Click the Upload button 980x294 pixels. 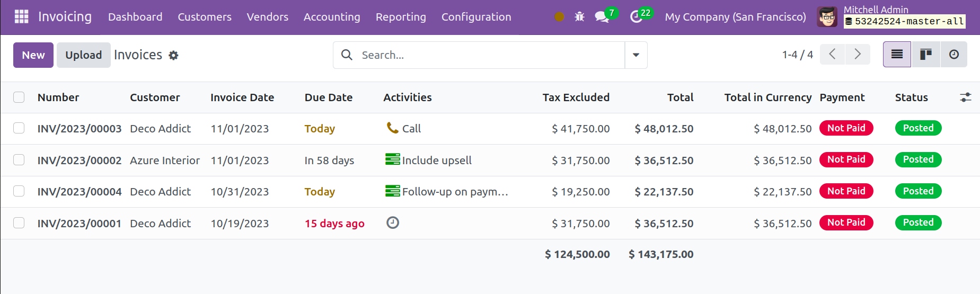click(x=84, y=55)
